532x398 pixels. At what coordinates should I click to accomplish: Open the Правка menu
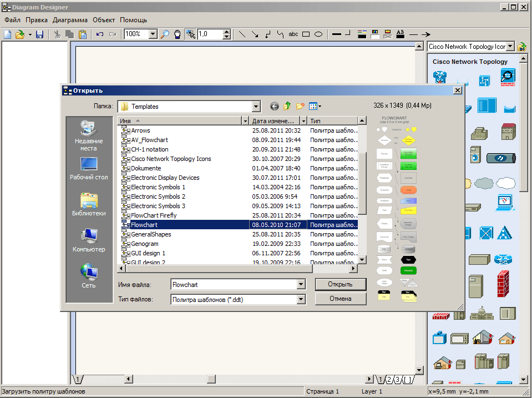point(37,20)
